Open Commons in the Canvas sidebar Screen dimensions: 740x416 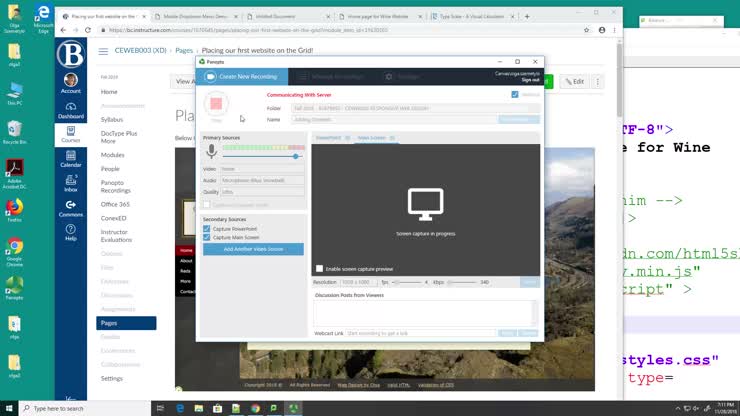tap(71, 209)
